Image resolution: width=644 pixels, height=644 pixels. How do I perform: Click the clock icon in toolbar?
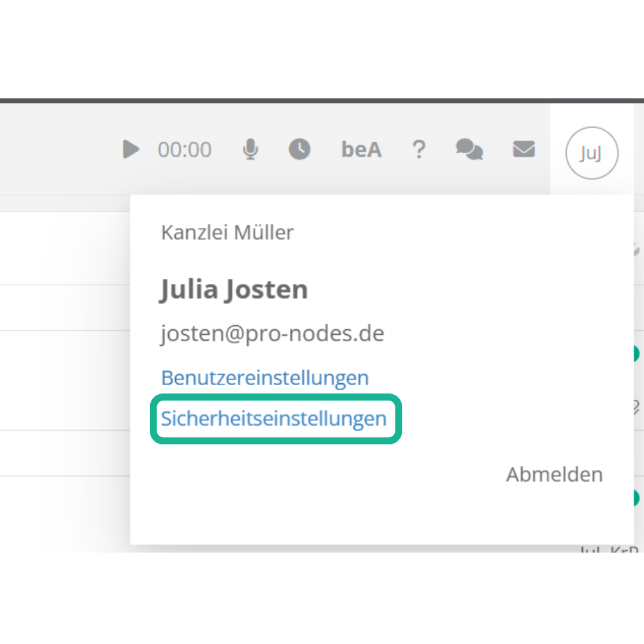pyautogui.click(x=299, y=149)
